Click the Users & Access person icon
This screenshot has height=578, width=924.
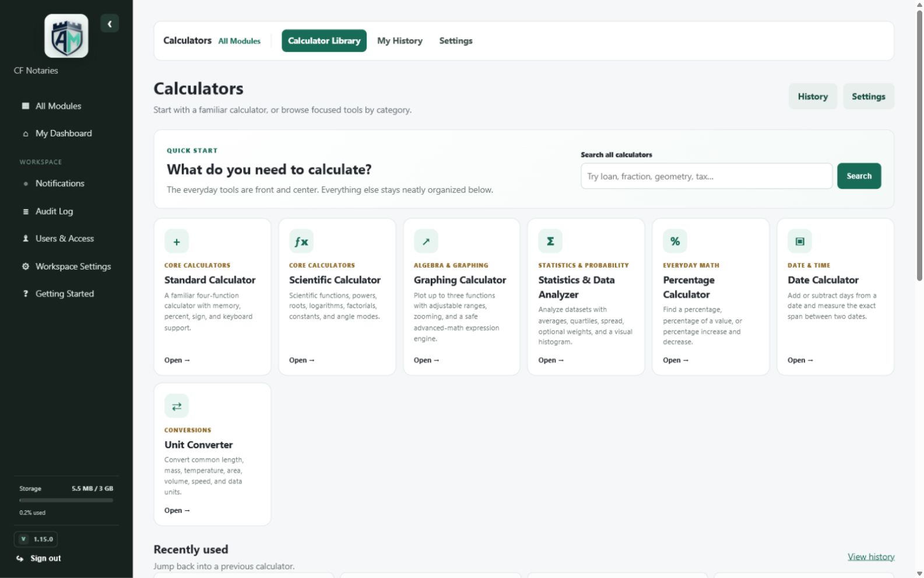pos(26,239)
